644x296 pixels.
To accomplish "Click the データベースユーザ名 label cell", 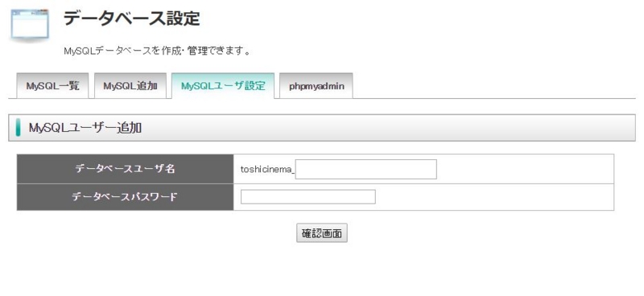I will click(x=126, y=169).
